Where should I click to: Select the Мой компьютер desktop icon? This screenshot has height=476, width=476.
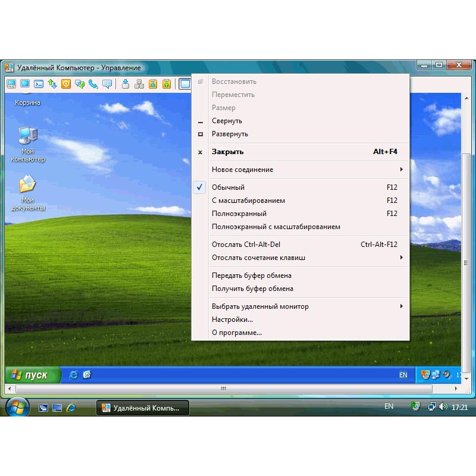[28, 145]
